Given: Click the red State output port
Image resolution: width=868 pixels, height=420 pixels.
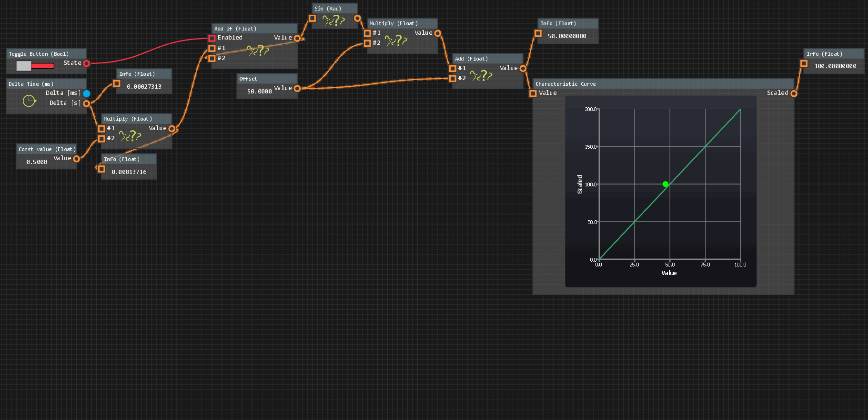Looking at the screenshot, I should (87, 63).
